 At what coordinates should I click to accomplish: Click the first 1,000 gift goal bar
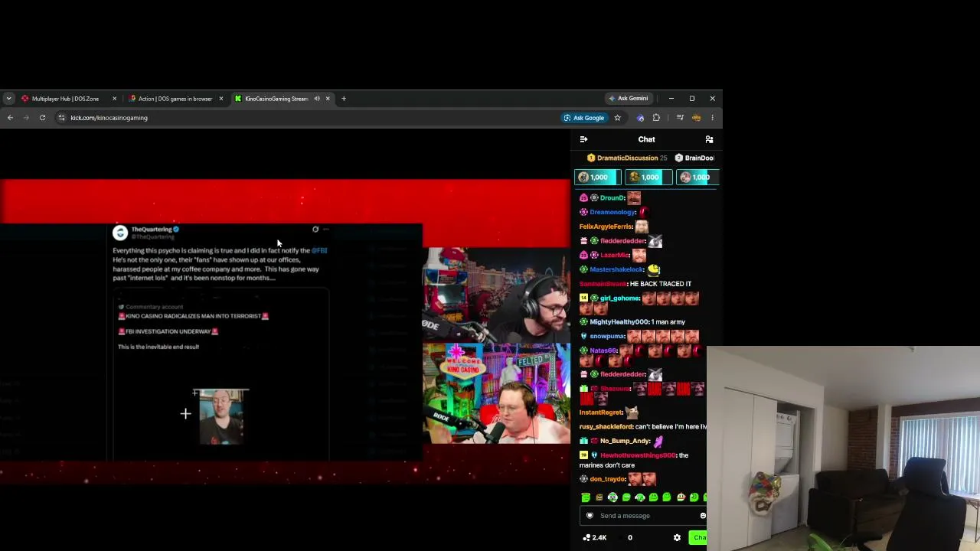click(x=598, y=178)
